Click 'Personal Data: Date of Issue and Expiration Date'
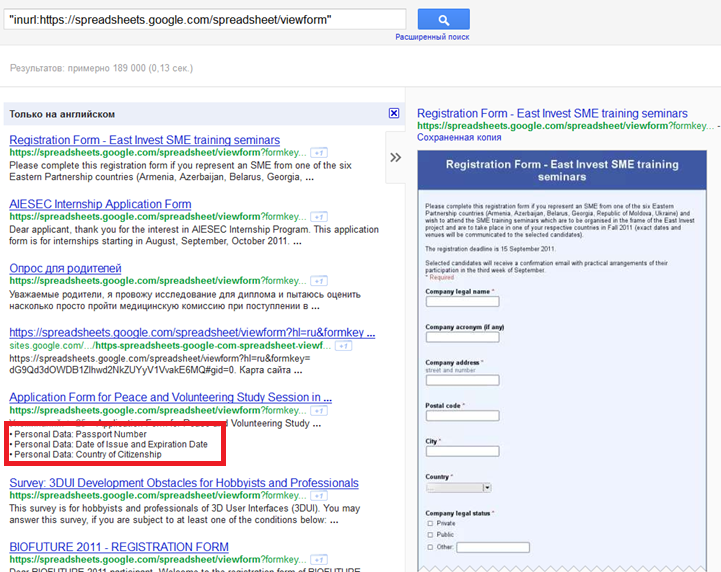721x572 pixels. [x=111, y=444]
